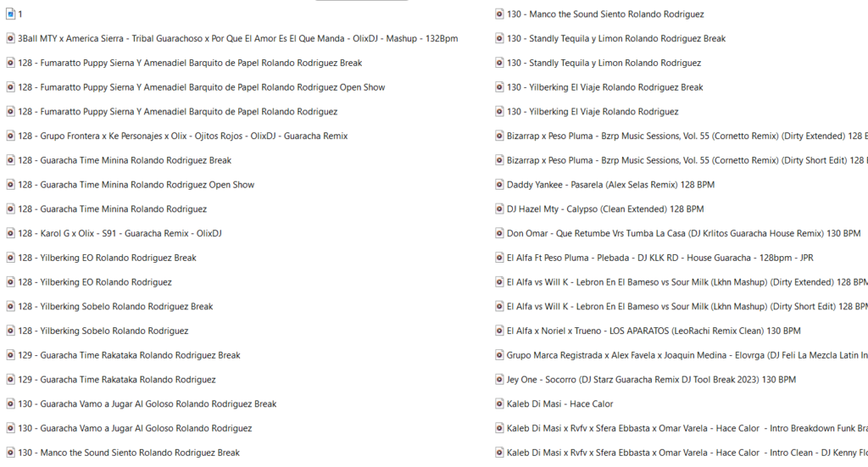Select Guaracha Time Minina Rolando Rodriguez without suffix
The image size is (868, 467).
[x=113, y=209]
